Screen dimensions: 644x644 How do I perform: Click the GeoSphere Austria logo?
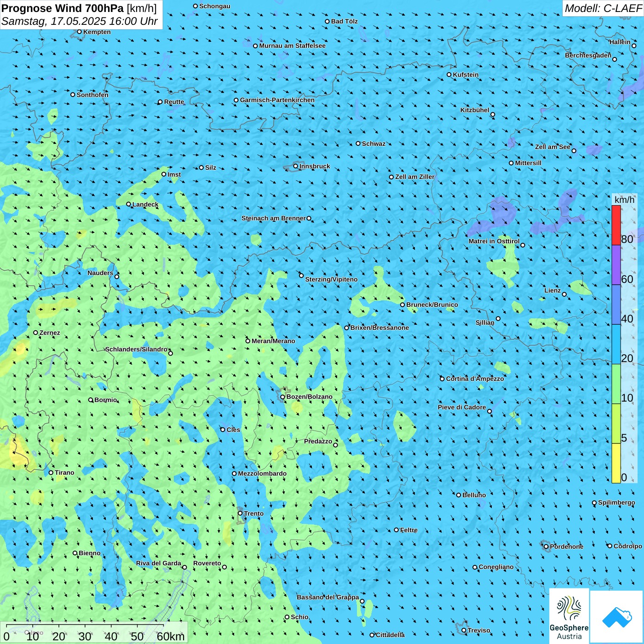click(x=569, y=616)
